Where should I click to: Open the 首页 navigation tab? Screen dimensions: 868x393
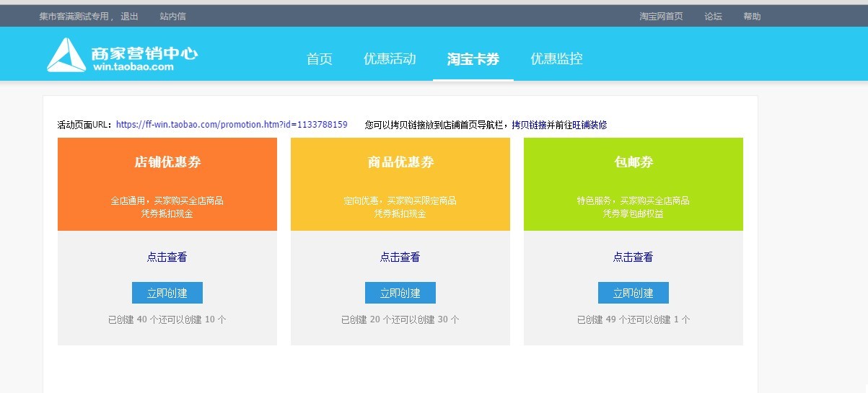point(320,59)
